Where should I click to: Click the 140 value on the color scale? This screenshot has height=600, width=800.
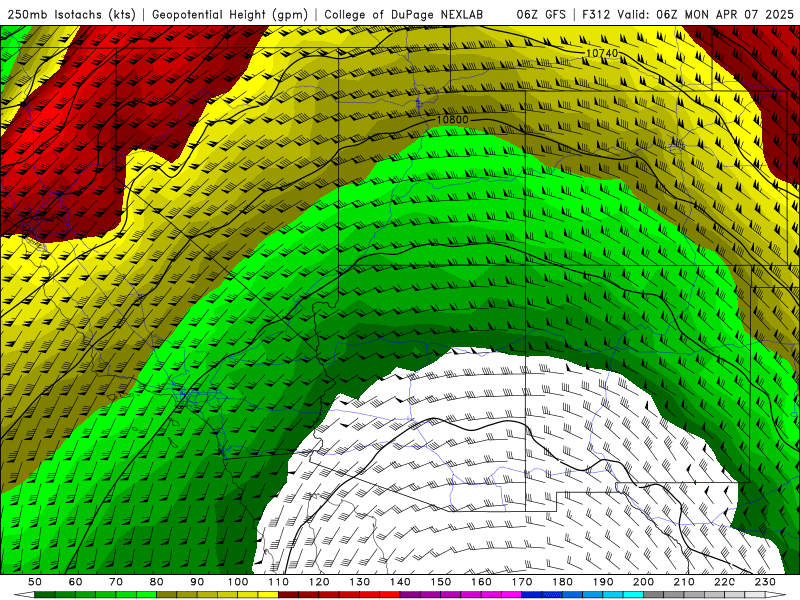pyautogui.click(x=400, y=582)
